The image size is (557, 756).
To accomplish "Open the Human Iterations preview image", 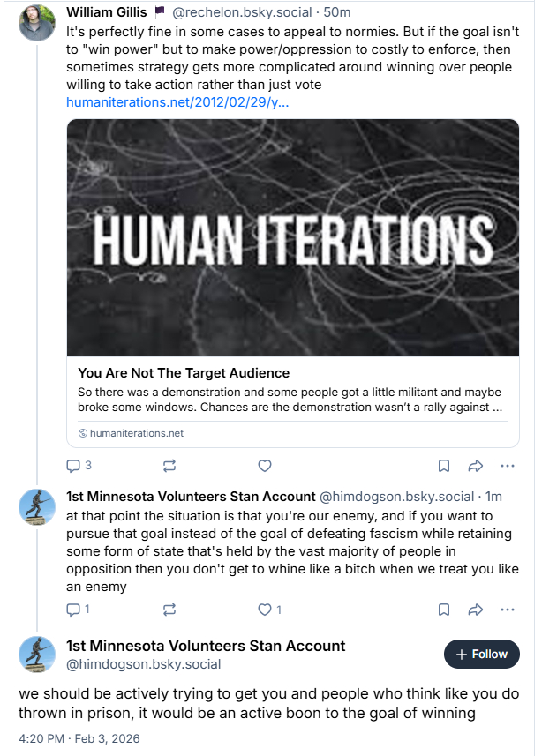I will point(292,237).
